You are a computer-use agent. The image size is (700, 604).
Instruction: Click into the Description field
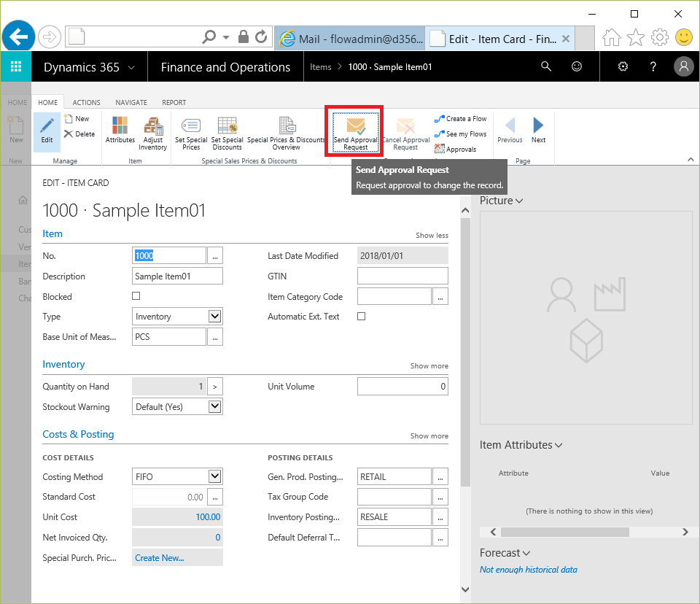pos(177,276)
